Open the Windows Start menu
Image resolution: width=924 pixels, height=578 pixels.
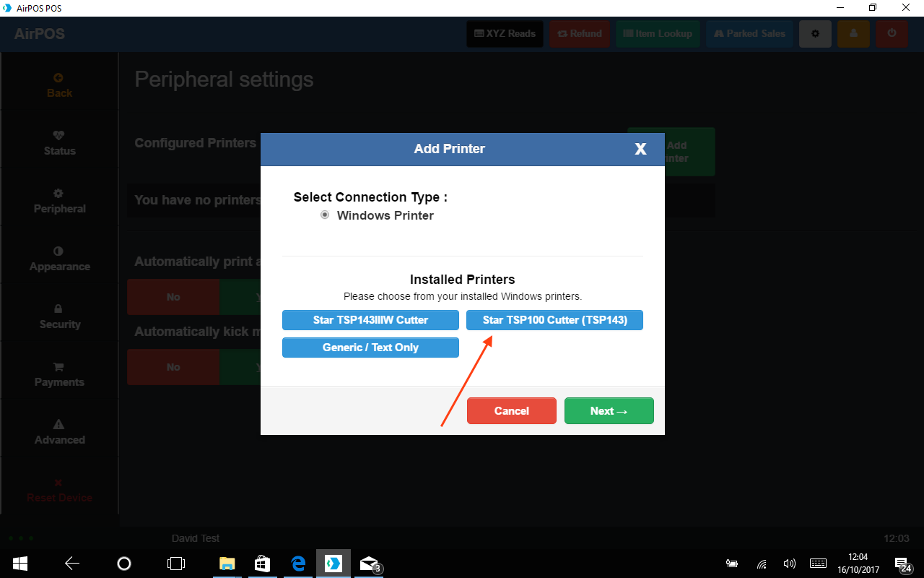coord(20,564)
